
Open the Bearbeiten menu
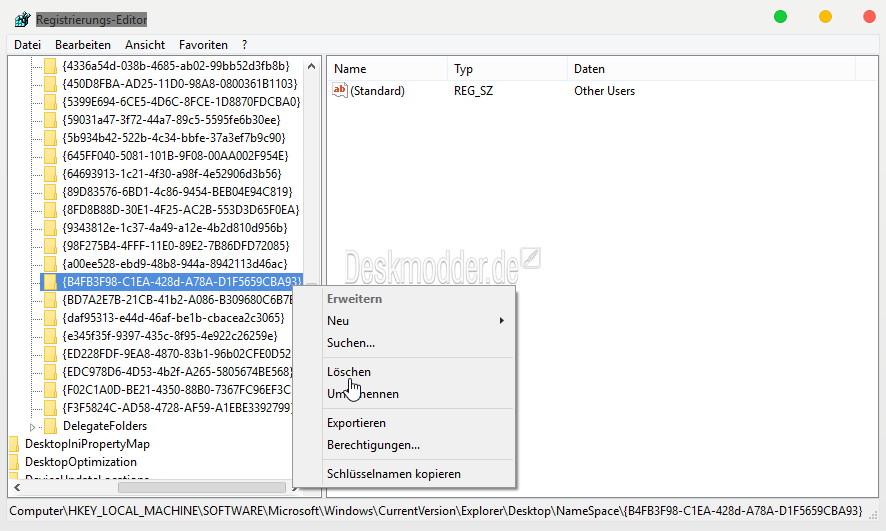tap(83, 45)
